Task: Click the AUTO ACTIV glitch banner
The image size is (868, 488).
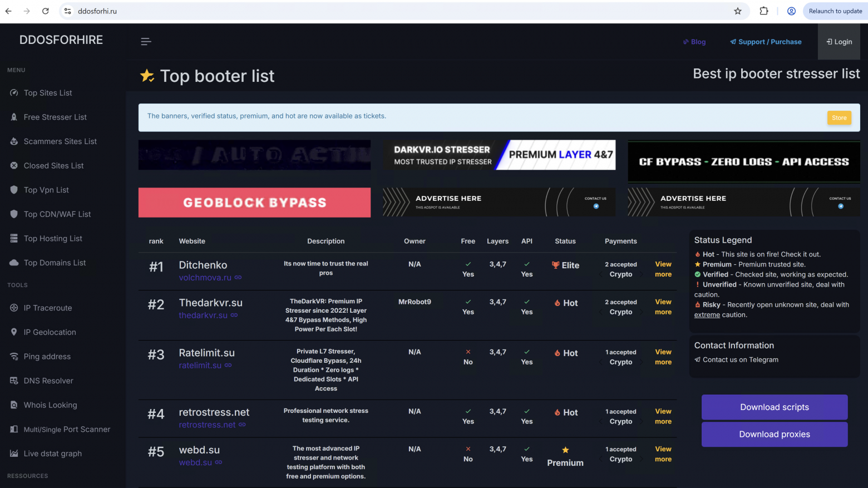Action: (x=254, y=155)
